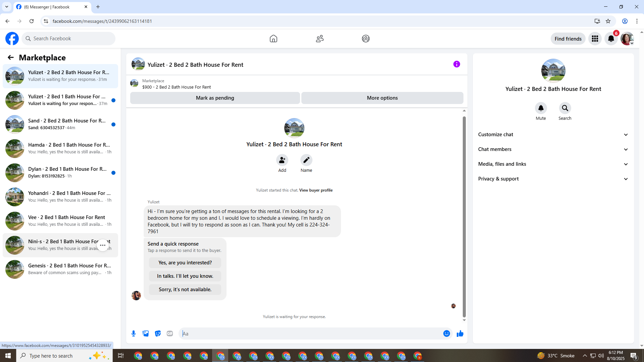Record a voice clip microphone icon
Screen dimensions: 644x362
pos(134,333)
